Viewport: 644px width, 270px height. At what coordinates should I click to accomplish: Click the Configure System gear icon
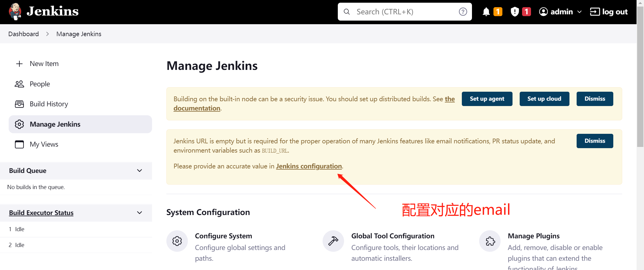(177, 241)
